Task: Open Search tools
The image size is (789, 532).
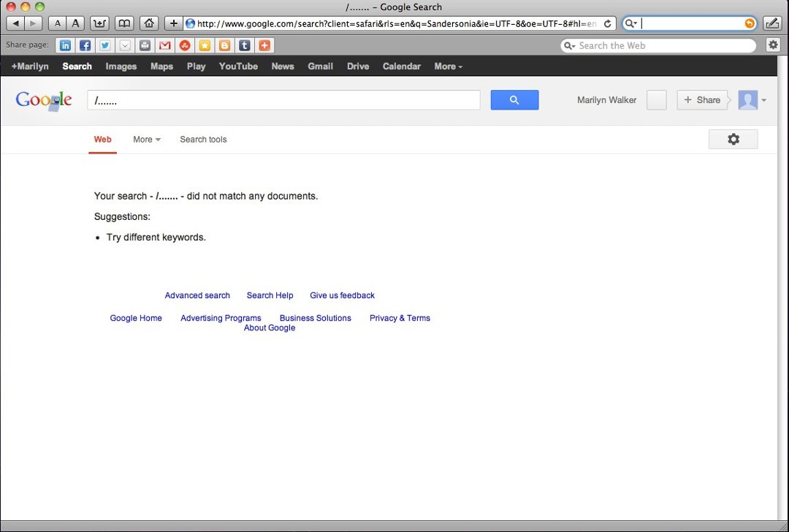Action: (203, 140)
